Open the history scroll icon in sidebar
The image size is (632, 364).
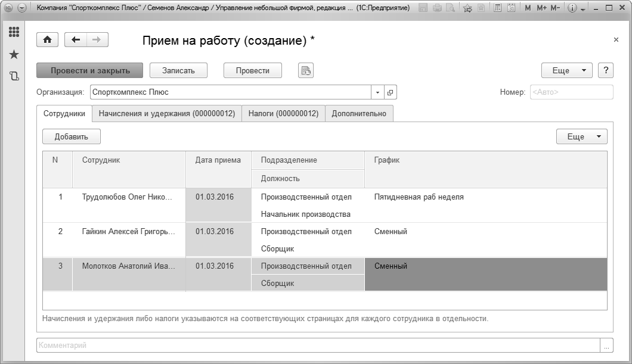pos(14,76)
